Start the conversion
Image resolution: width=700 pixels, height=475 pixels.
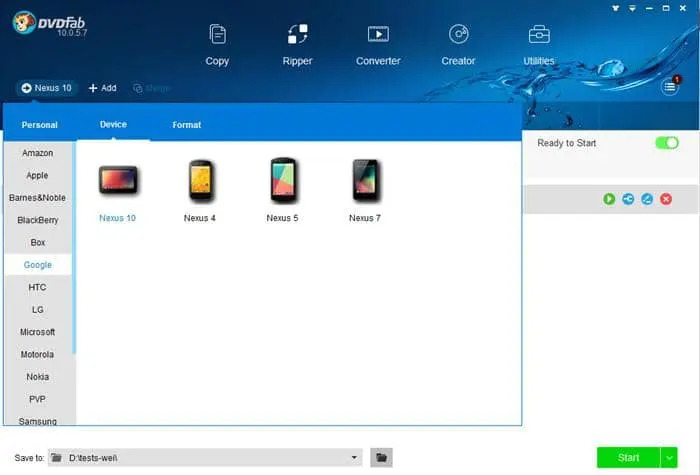pyautogui.click(x=628, y=458)
